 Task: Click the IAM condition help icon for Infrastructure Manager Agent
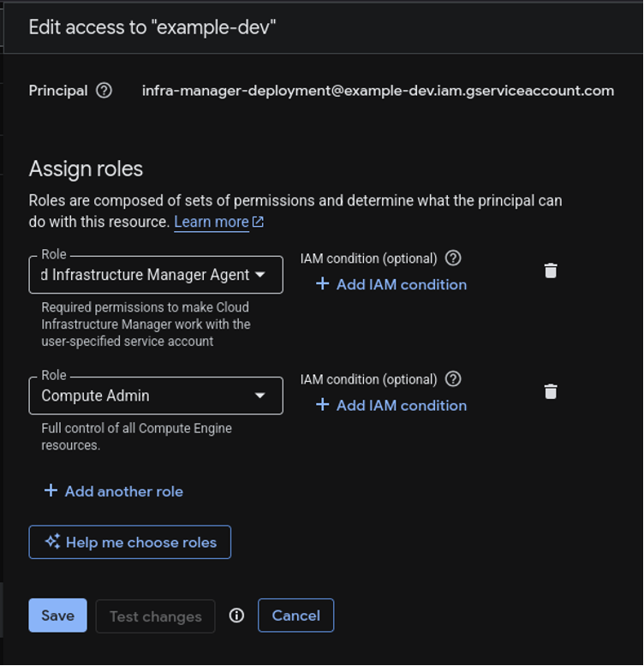(x=454, y=258)
